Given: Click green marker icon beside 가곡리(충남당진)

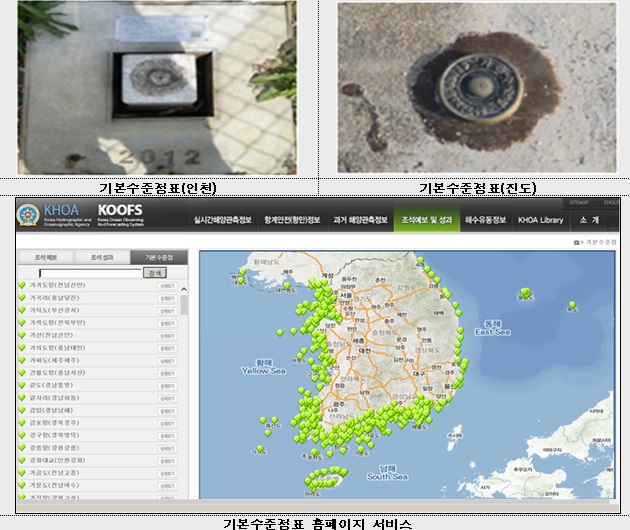Looking at the screenshot, I should point(22,298).
